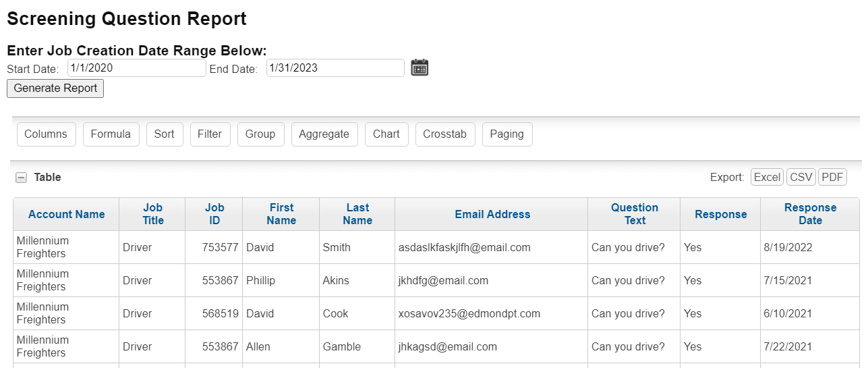Sort by Account Name column header
Image resolution: width=868 pixels, height=368 pixels.
coord(66,215)
